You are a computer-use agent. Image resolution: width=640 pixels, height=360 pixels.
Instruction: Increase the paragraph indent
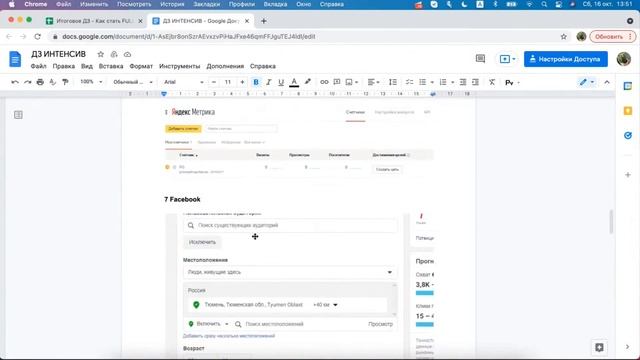click(476, 82)
